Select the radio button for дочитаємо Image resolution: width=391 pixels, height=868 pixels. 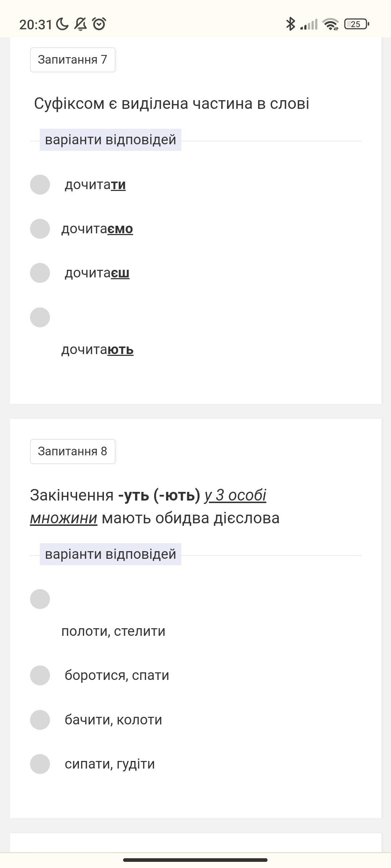tap(40, 229)
